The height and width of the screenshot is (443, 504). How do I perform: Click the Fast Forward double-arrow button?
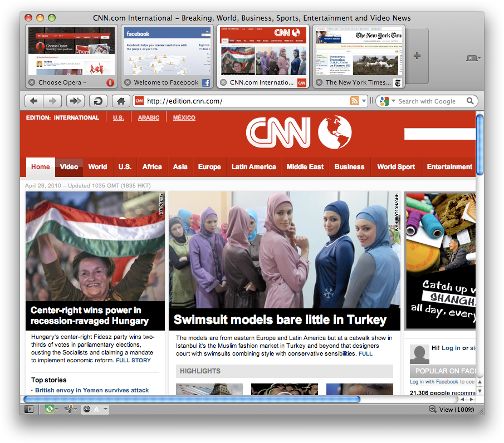coord(75,101)
